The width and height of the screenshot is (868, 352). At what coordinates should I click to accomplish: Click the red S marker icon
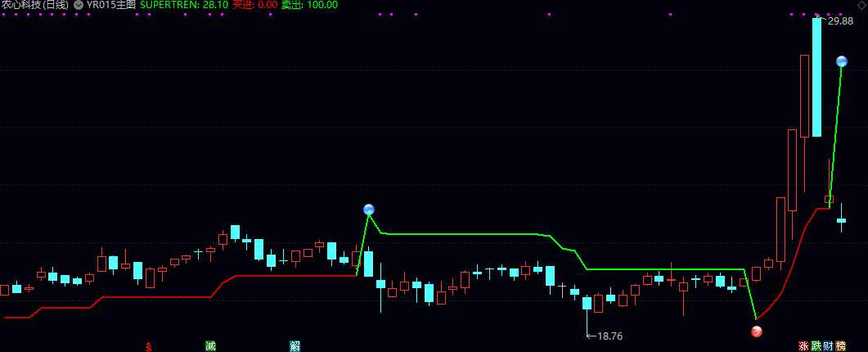[148, 346]
